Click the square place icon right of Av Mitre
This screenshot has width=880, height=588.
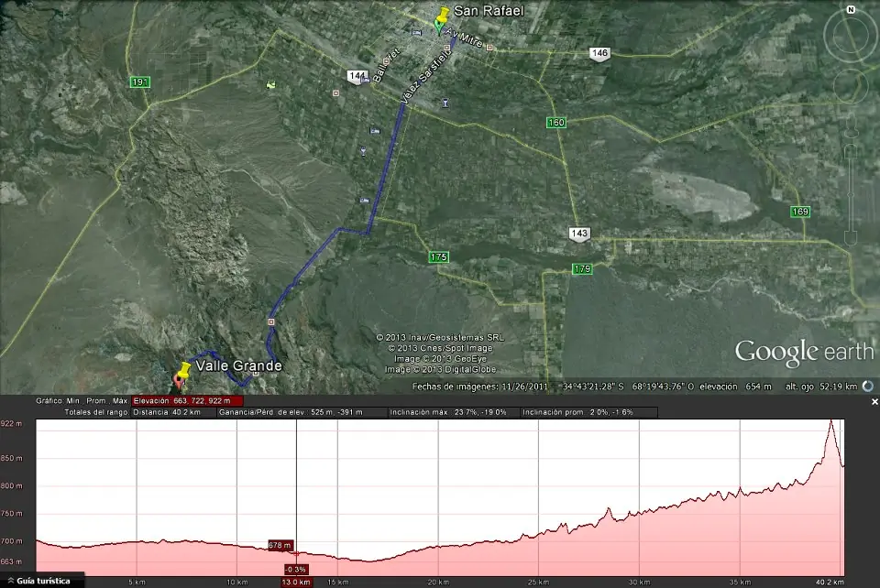[489, 49]
